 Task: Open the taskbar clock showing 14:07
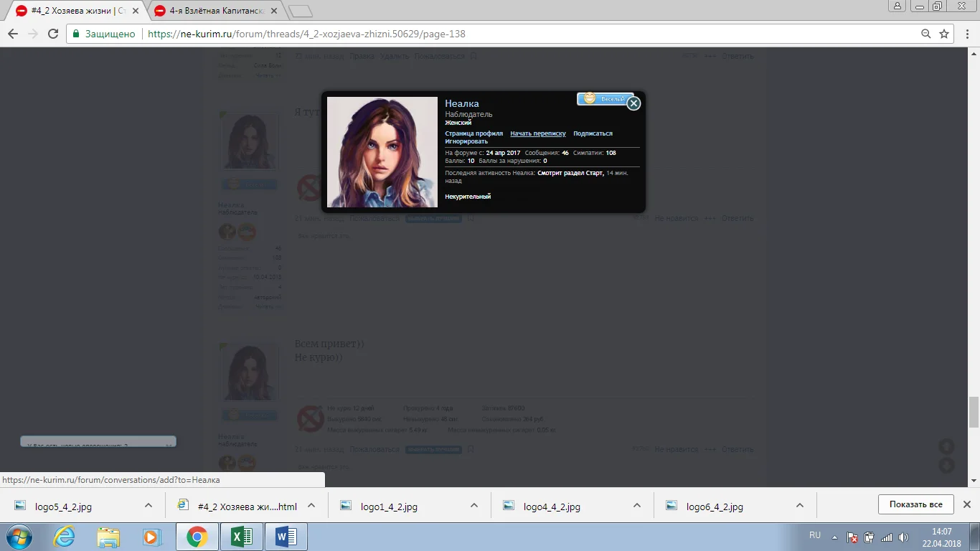pos(942,537)
